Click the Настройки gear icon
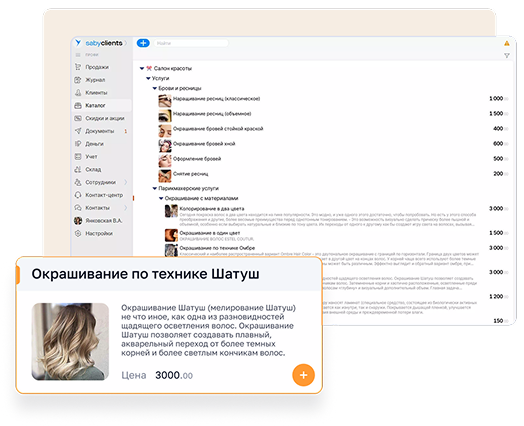Screen dimensions: 524x426 tap(78, 233)
